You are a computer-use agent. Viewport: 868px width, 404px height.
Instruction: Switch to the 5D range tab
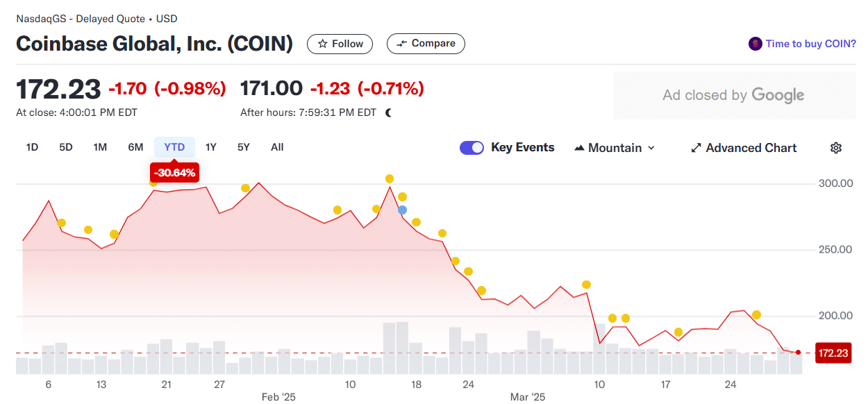[66, 147]
